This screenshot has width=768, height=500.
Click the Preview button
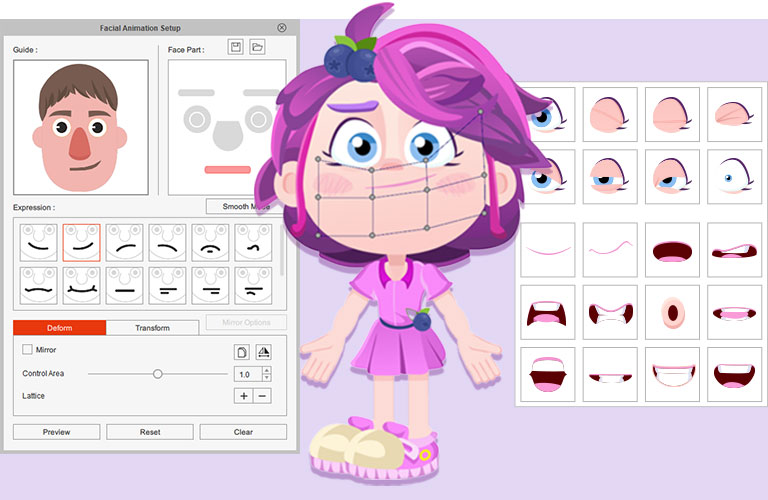[x=56, y=432]
